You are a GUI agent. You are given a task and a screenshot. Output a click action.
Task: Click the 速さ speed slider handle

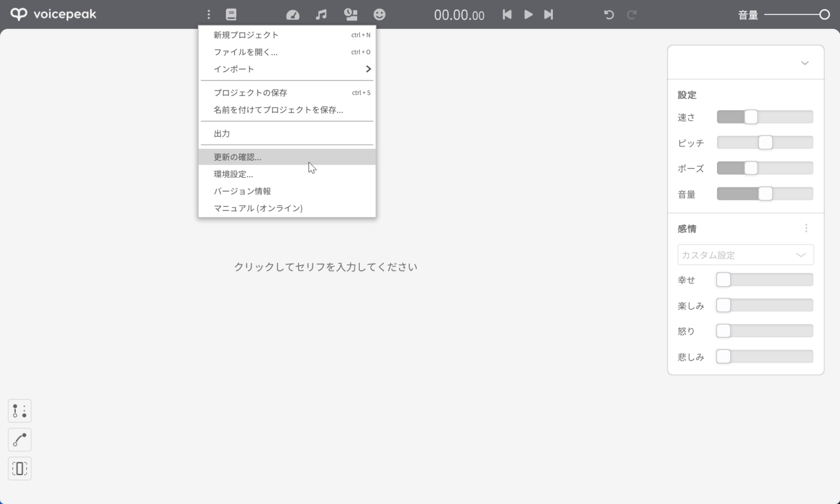point(751,117)
